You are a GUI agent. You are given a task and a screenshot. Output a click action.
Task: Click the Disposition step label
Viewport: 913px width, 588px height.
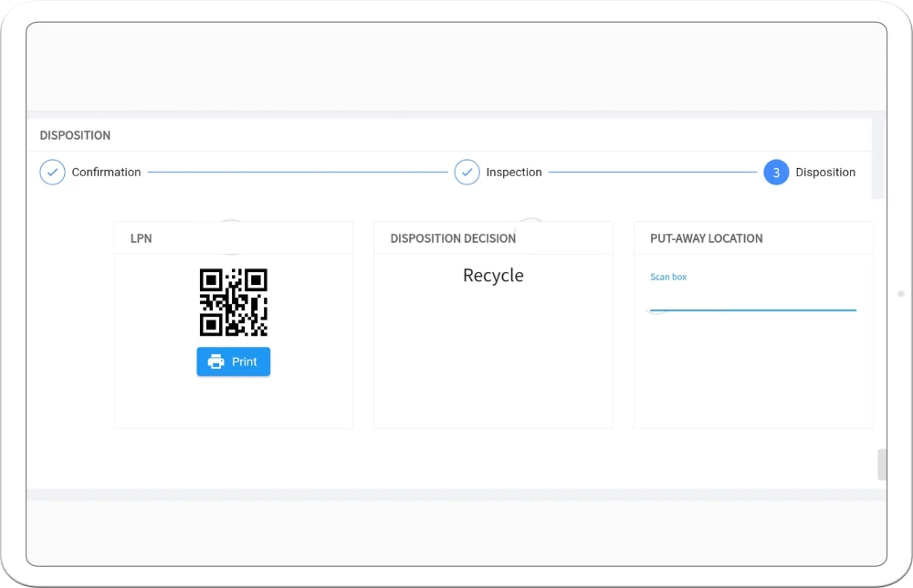[x=825, y=173]
